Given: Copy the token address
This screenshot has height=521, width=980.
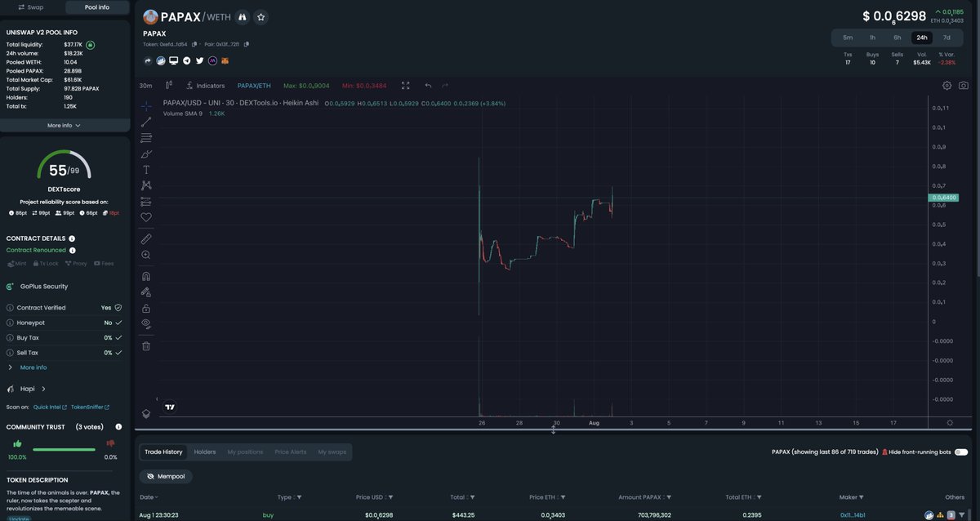Looking at the screenshot, I should tap(194, 44).
